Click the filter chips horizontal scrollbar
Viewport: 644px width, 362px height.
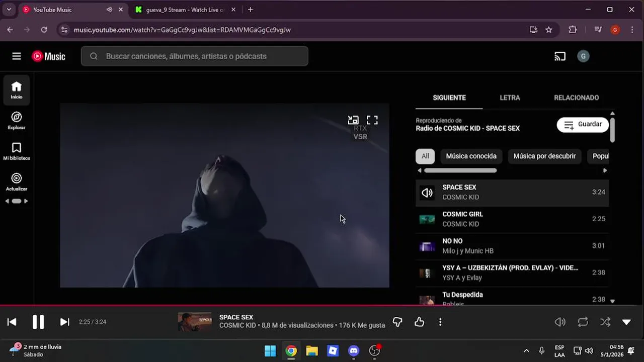pyautogui.click(x=460, y=170)
